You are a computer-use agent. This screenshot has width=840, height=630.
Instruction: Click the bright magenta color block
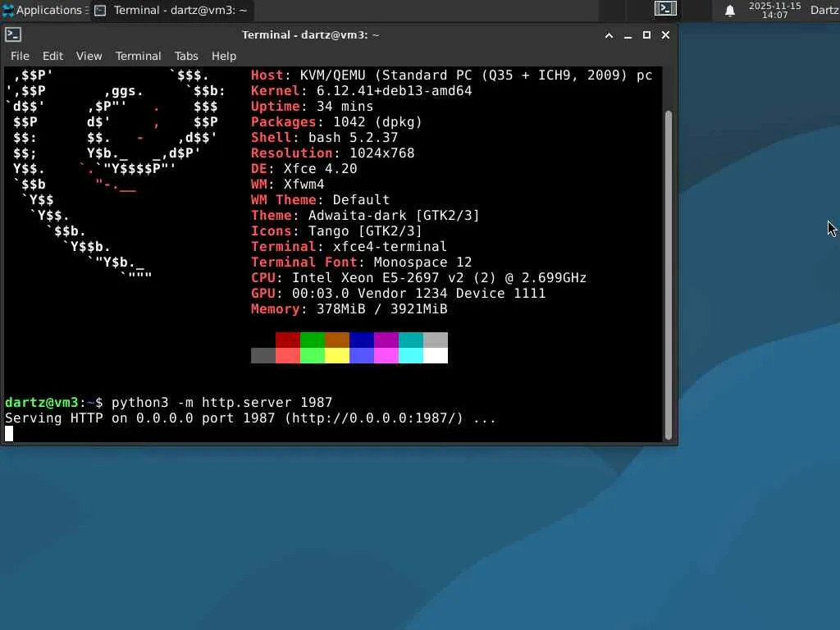386,355
